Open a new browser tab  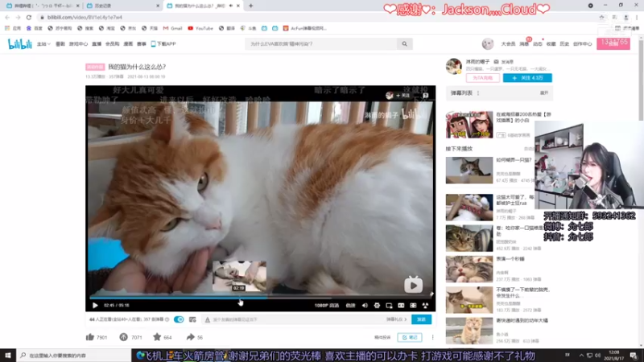pos(250,6)
